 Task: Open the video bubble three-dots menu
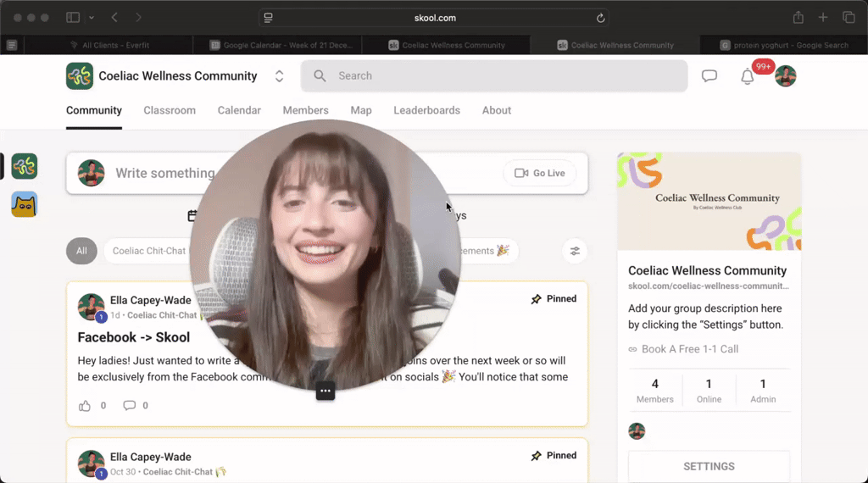click(325, 391)
